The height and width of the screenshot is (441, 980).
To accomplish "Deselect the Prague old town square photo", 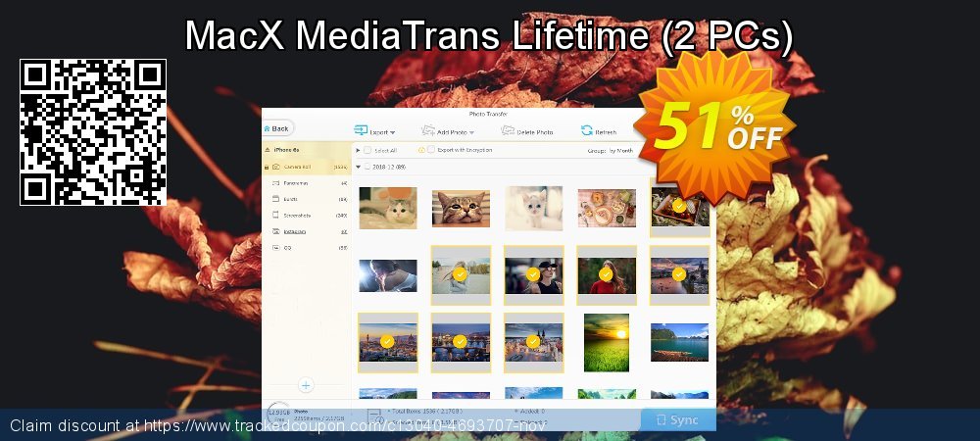I will 533,342.
